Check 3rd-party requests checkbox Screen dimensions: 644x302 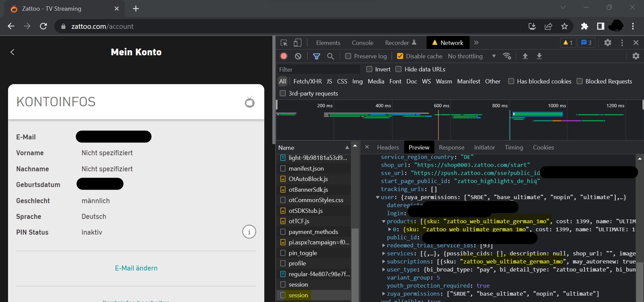point(283,93)
